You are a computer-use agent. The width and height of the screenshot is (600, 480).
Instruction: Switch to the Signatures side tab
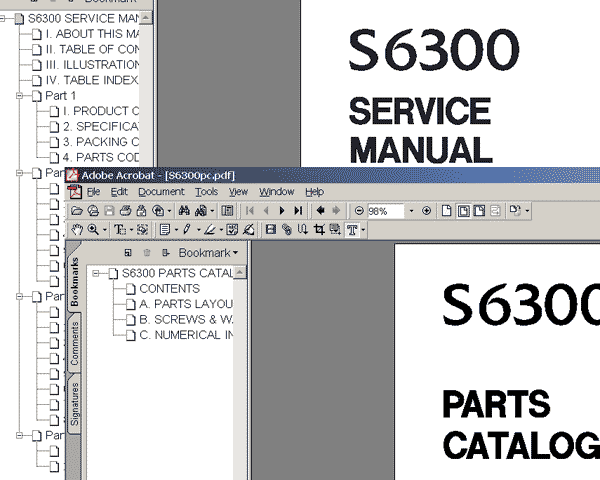click(75, 404)
